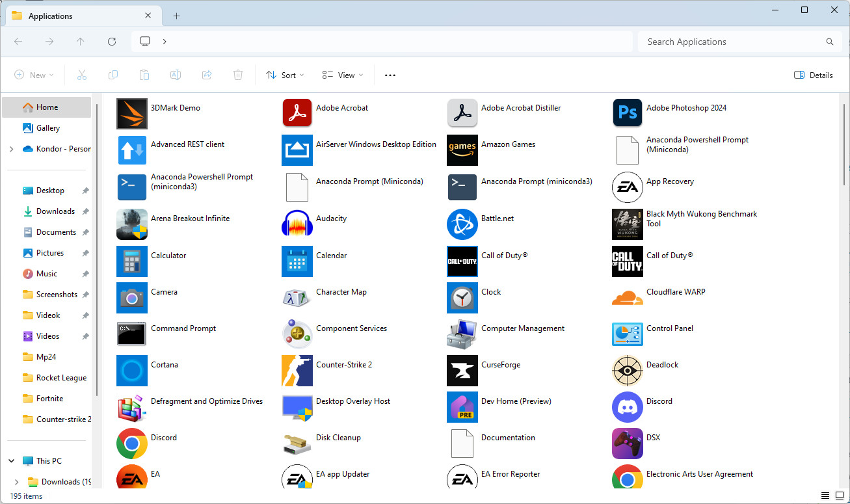Open the Deadlock game icon
850x504 pixels.
[628, 371]
